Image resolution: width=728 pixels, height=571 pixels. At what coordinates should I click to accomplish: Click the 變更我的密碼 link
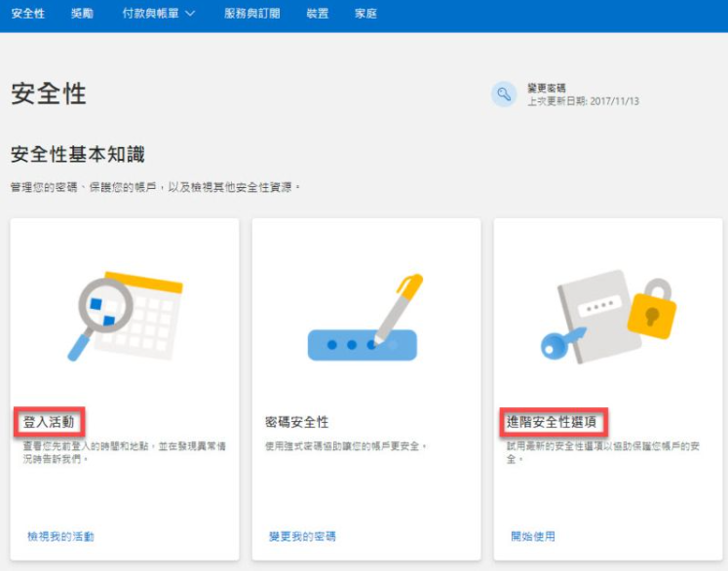coord(302,536)
